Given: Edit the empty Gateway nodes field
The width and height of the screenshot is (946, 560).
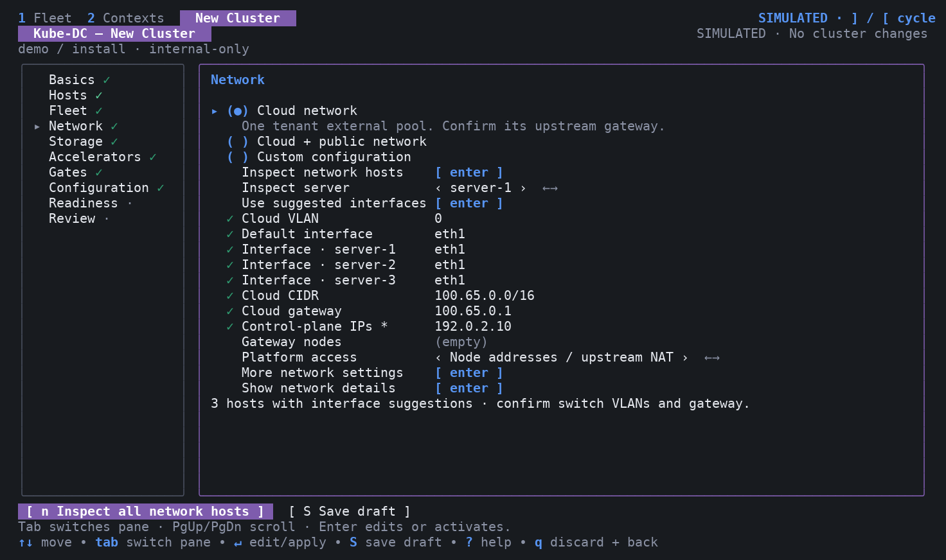Looking at the screenshot, I should coord(461,342).
